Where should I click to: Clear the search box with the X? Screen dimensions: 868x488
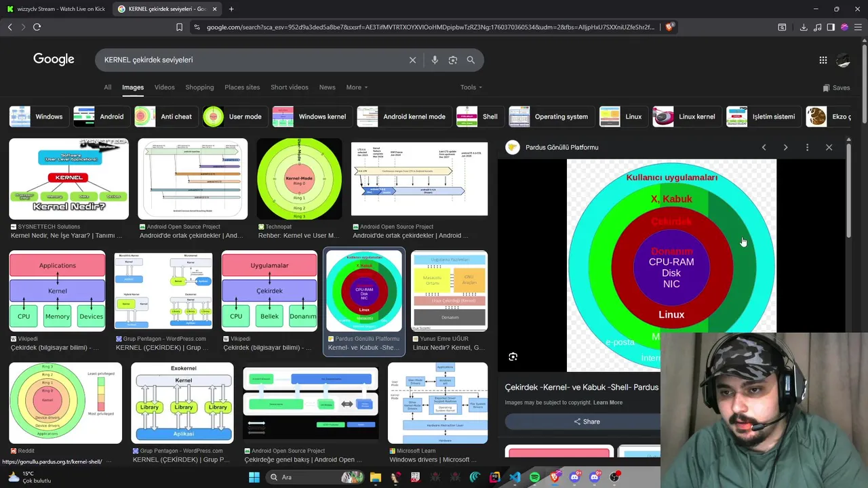pos(412,60)
